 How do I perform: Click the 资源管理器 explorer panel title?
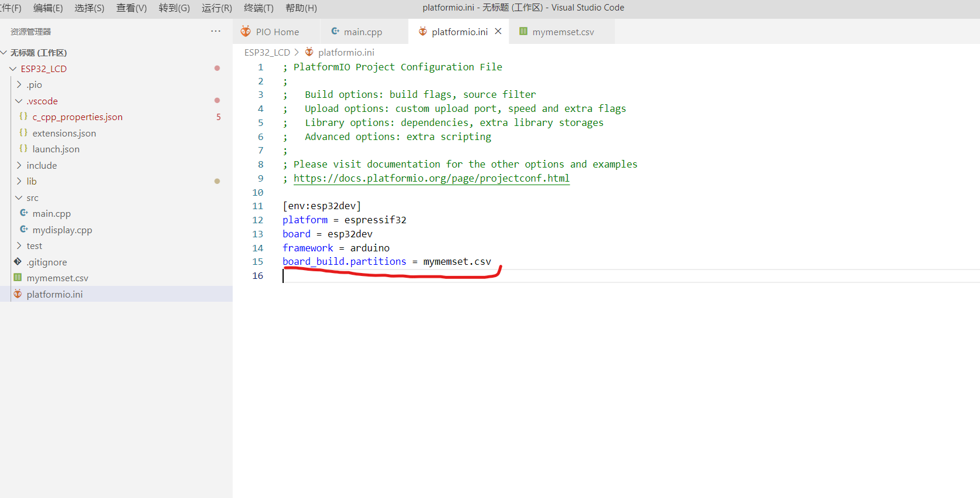[x=30, y=32]
